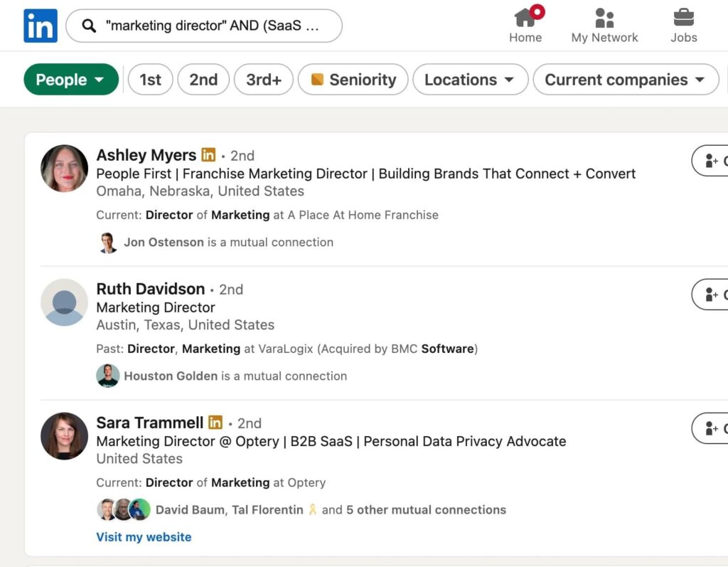728x567 pixels.
Task: Select the Seniority filter
Action: (353, 79)
